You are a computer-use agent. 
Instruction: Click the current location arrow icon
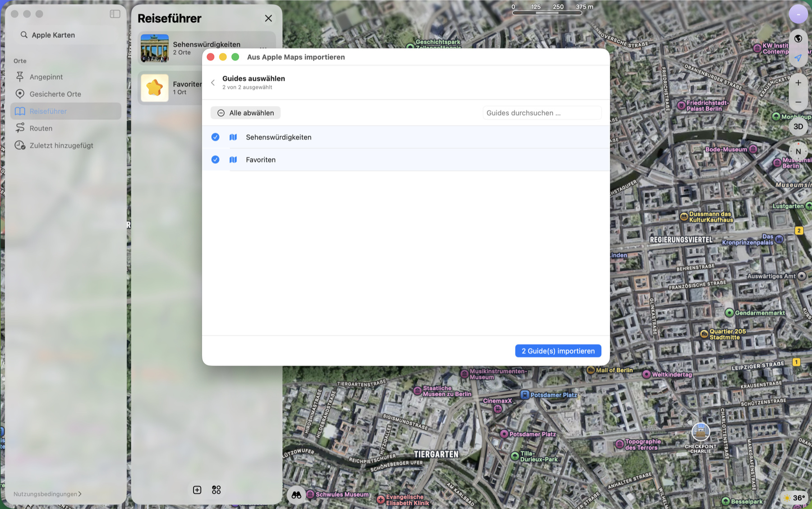[x=798, y=58]
